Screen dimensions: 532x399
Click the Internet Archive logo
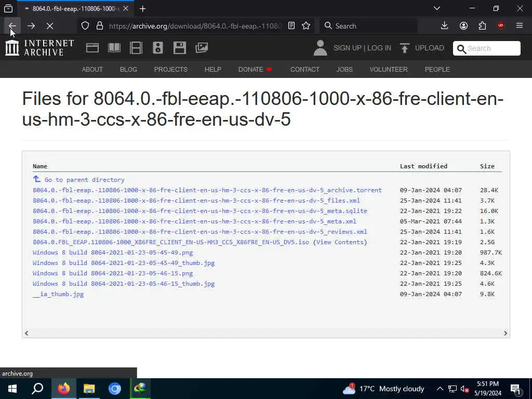pos(39,48)
